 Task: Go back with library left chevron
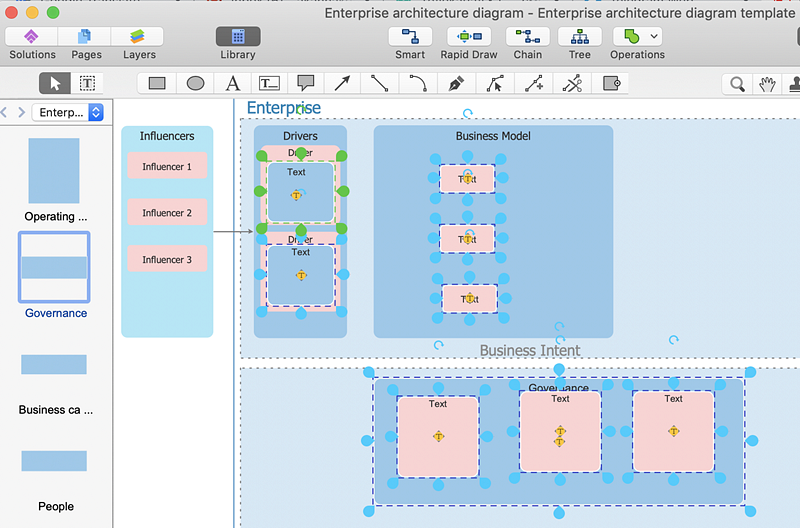coord(5,113)
